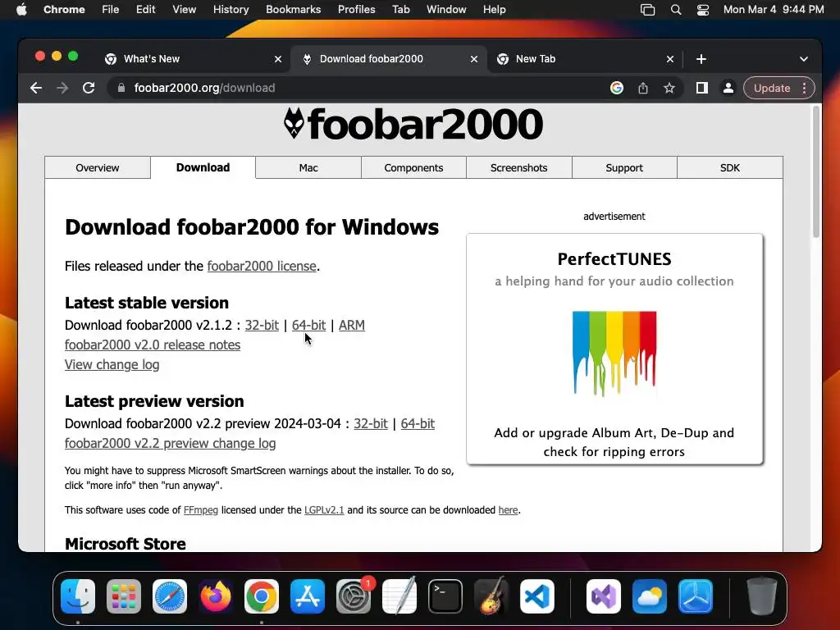
Task: Open Finder from the Dock
Action: pos(78,596)
